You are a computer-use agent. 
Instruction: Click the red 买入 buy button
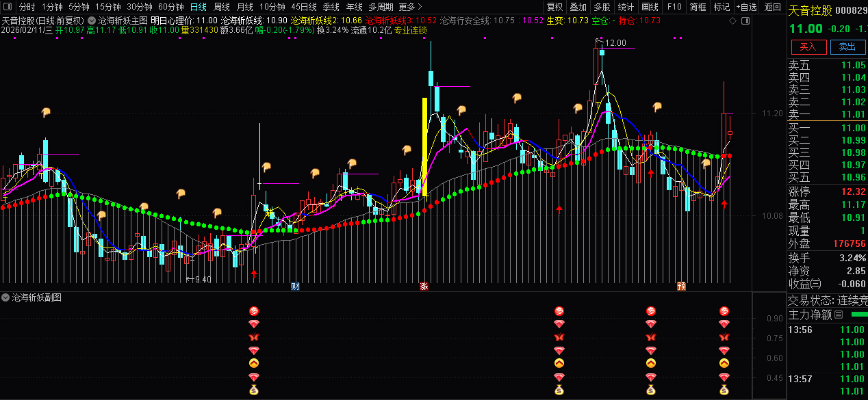click(x=808, y=46)
